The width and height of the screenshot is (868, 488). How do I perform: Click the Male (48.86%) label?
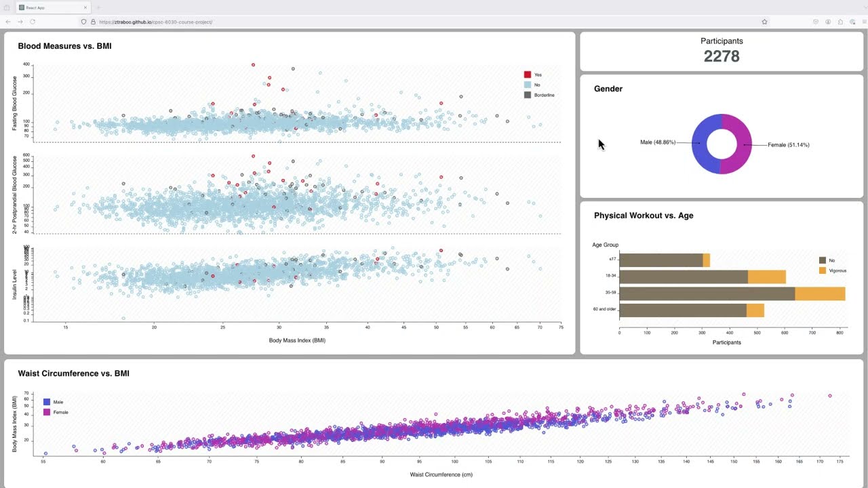[x=658, y=142]
